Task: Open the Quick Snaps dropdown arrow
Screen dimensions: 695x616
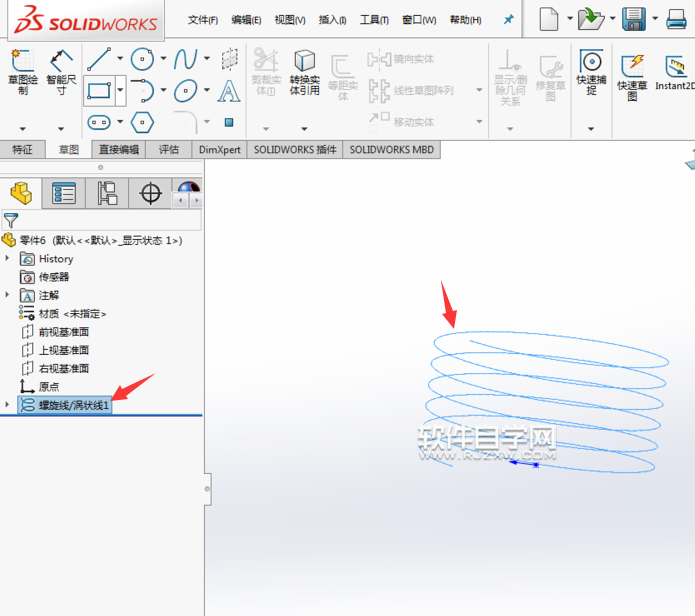Action: (x=591, y=129)
